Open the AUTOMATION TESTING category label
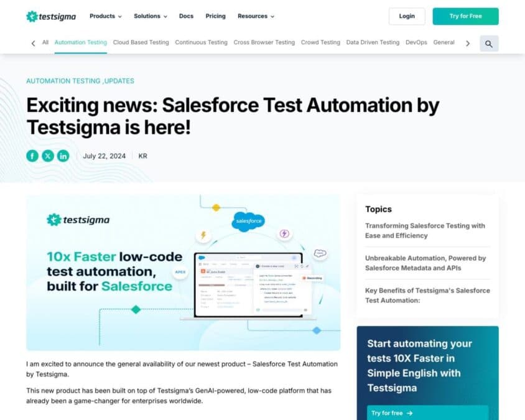This screenshot has width=525, height=420. 63,81
